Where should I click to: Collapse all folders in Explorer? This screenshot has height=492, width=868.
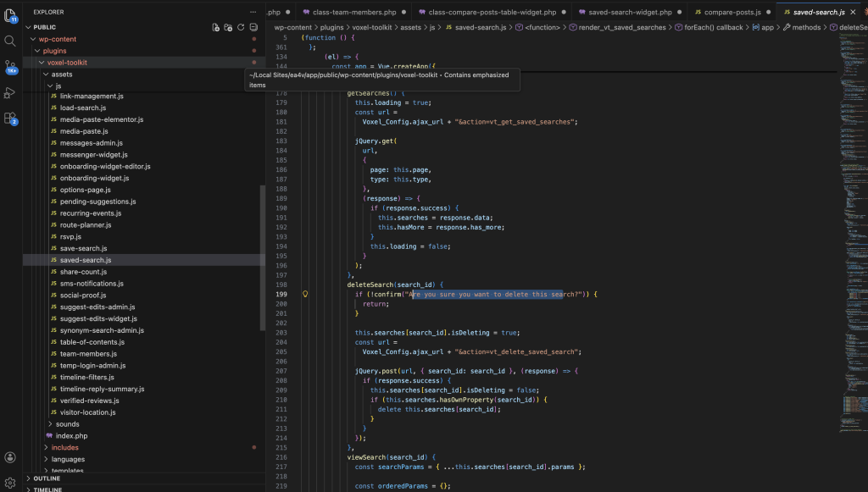pyautogui.click(x=253, y=27)
